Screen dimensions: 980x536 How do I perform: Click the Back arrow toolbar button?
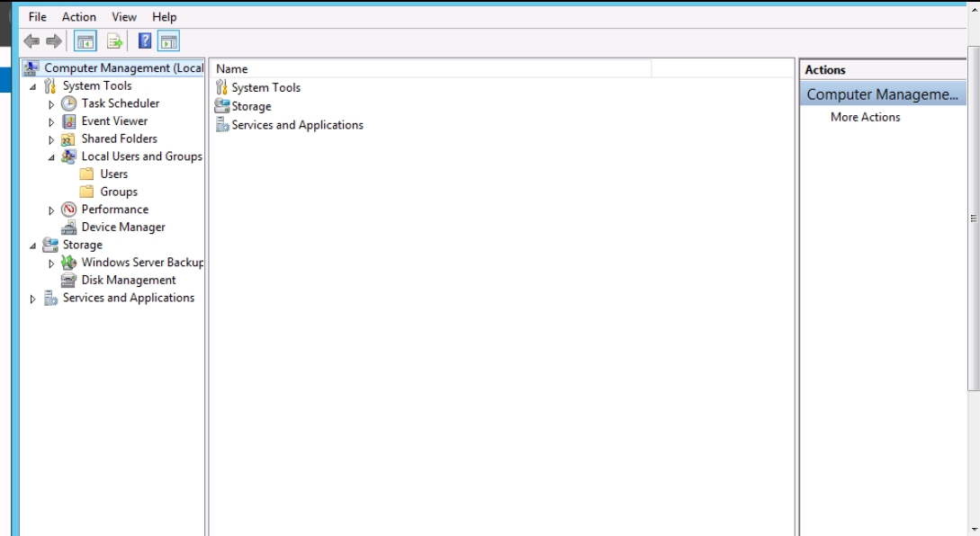click(x=31, y=42)
